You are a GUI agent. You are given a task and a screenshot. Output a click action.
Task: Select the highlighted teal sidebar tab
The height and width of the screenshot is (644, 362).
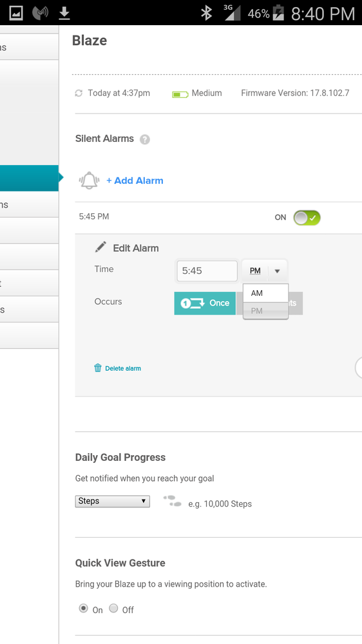29,179
